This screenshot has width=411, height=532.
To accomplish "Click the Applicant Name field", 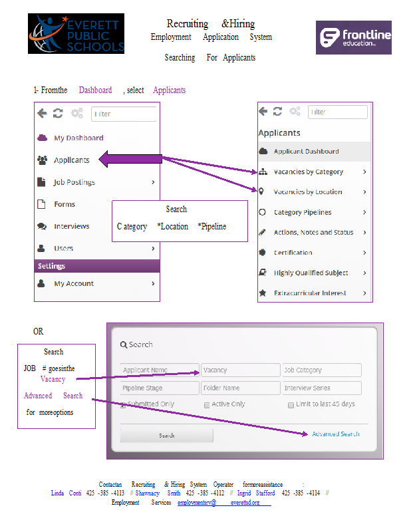I will (x=160, y=370).
